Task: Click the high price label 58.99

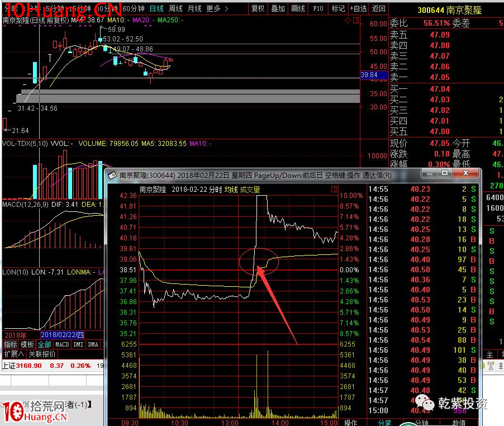Action: point(116,30)
